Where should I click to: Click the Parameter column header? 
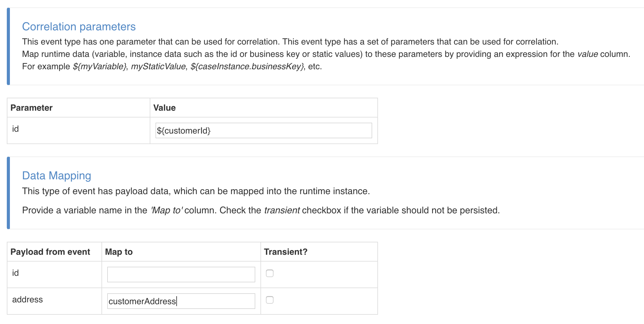[x=32, y=108]
